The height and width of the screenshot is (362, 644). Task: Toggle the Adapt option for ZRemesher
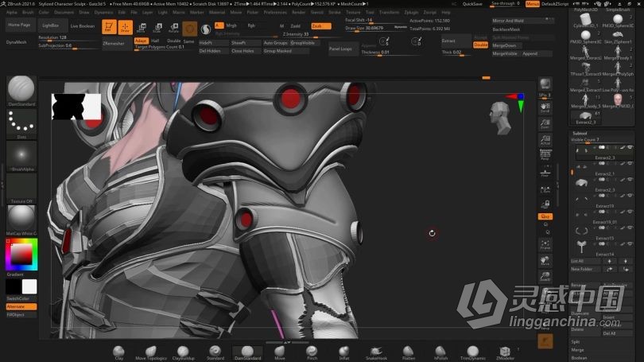click(x=141, y=41)
